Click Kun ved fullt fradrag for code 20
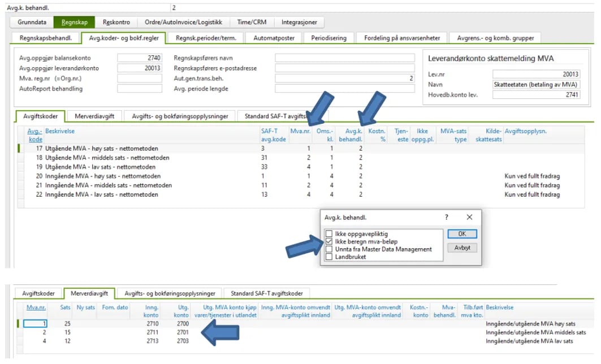 (x=532, y=176)
